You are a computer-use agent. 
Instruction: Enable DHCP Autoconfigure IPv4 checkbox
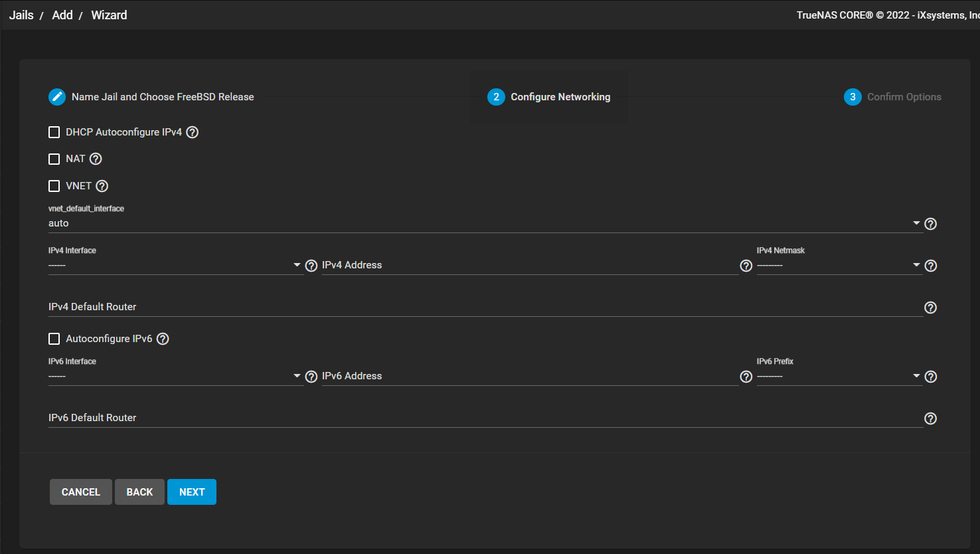coord(54,132)
